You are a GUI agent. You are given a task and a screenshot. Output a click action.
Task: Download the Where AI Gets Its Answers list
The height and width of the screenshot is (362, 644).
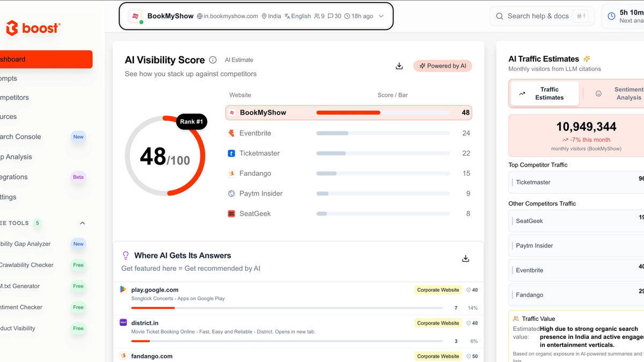click(465, 258)
